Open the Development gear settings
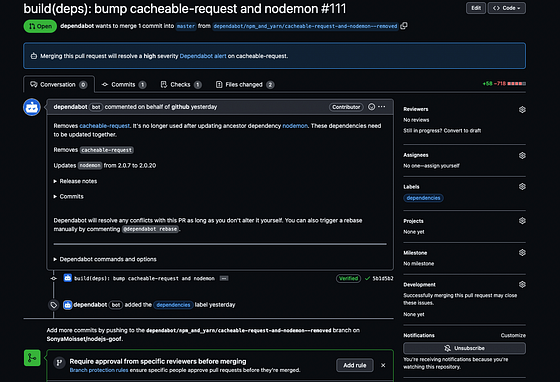The image size is (560, 382). [522, 284]
